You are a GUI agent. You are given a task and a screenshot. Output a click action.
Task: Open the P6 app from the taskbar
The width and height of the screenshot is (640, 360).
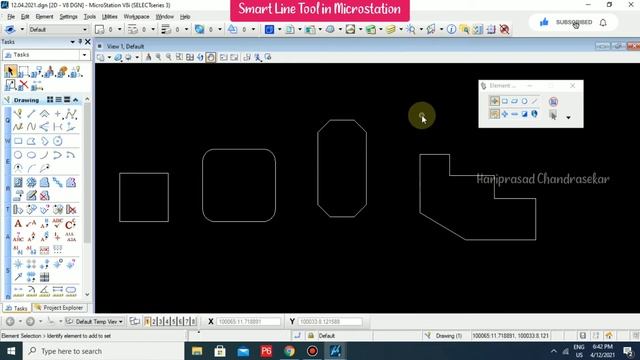point(266,351)
